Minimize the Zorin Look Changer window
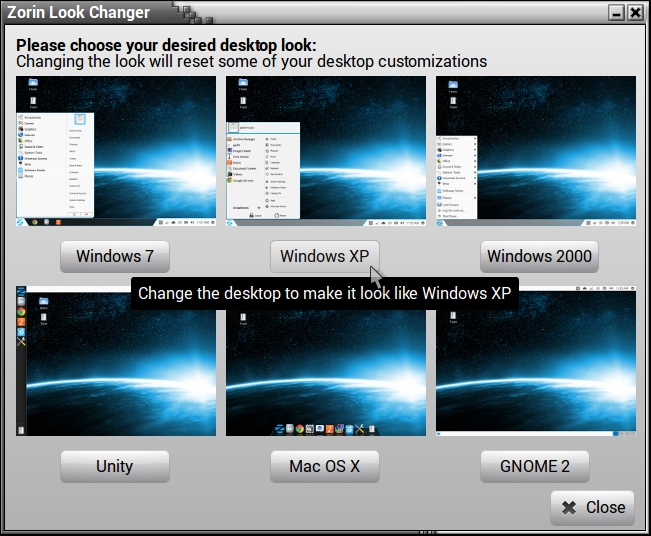Viewport: 651px width, 536px height. coord(616,12)
